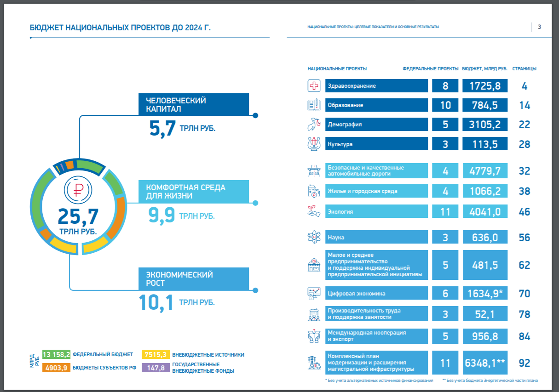559x392 pixels.
Task: Click the Education book icon
Action: [x=314, y=105]
